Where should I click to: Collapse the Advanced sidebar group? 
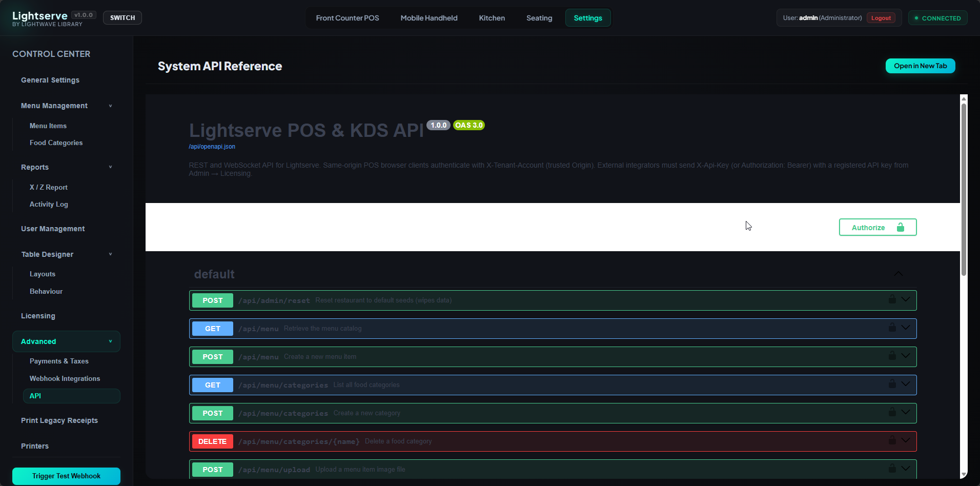[110, 341]
